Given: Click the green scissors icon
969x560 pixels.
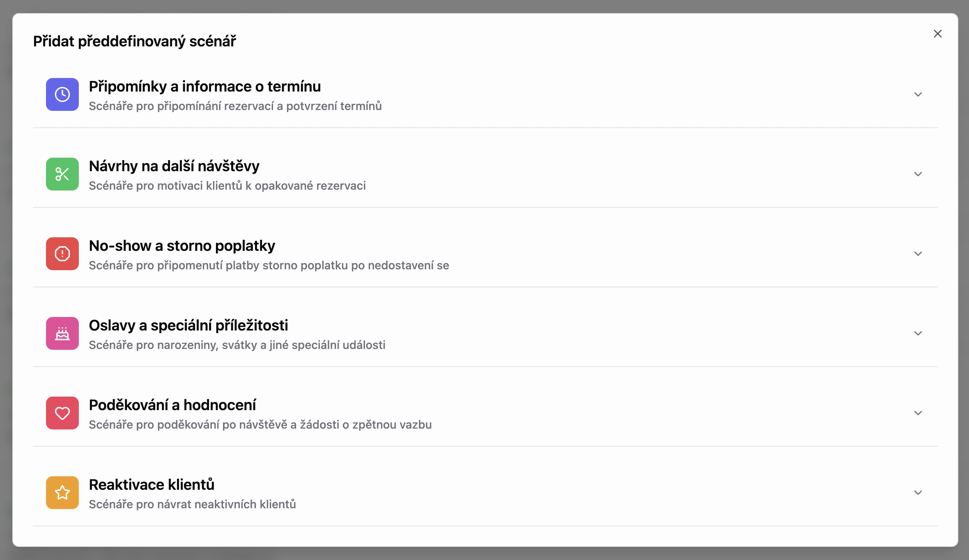Looking at the screenshot, I should [x=62, y=174].
